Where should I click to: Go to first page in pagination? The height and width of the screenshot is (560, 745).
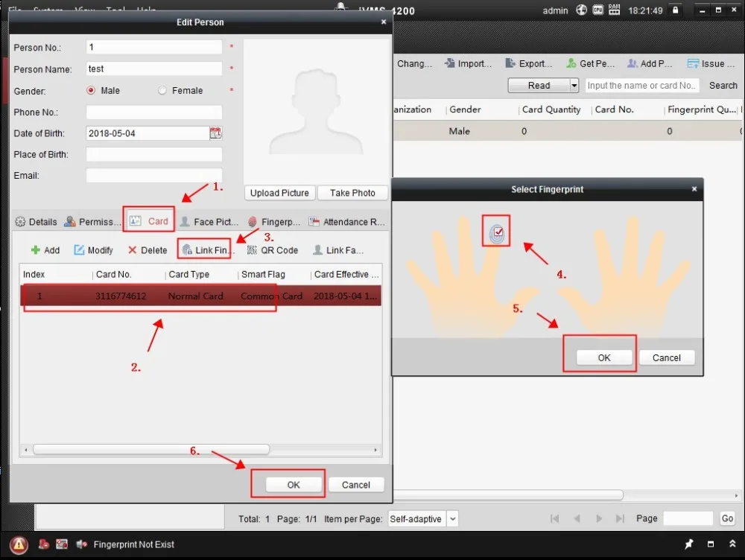pyautogui.click(x=554, y=518)
